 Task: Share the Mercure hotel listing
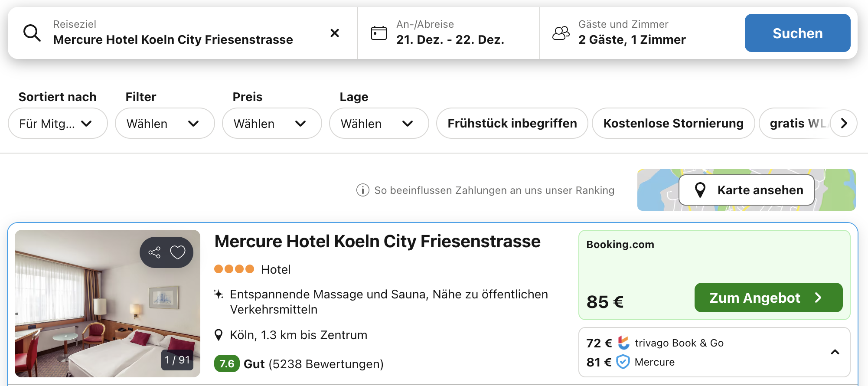click(x=154, y=252)
